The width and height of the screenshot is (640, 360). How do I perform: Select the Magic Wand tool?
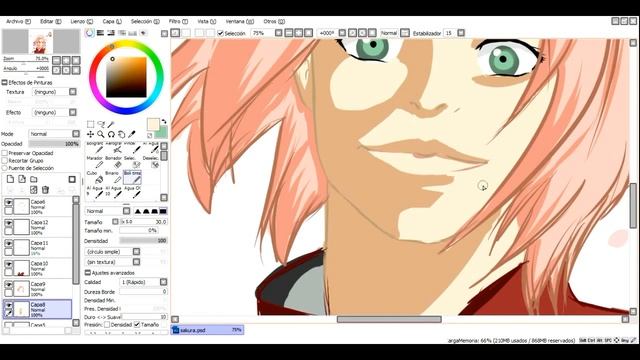pyautogui.click(x=111, y=124)
